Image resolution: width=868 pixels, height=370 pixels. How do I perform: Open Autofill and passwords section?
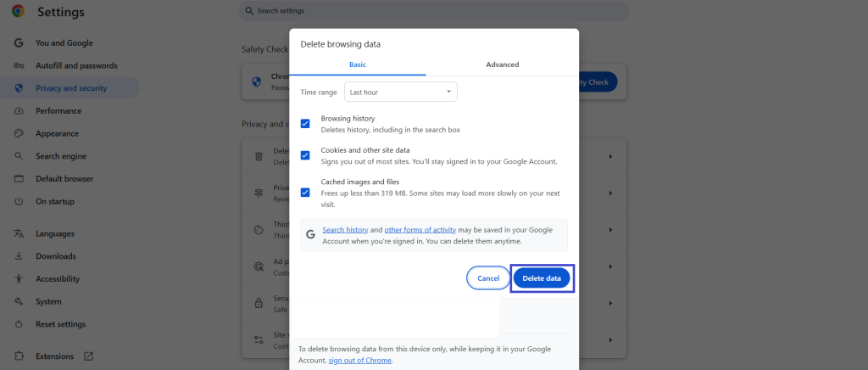pyautogui.click(x=76, y=65)
